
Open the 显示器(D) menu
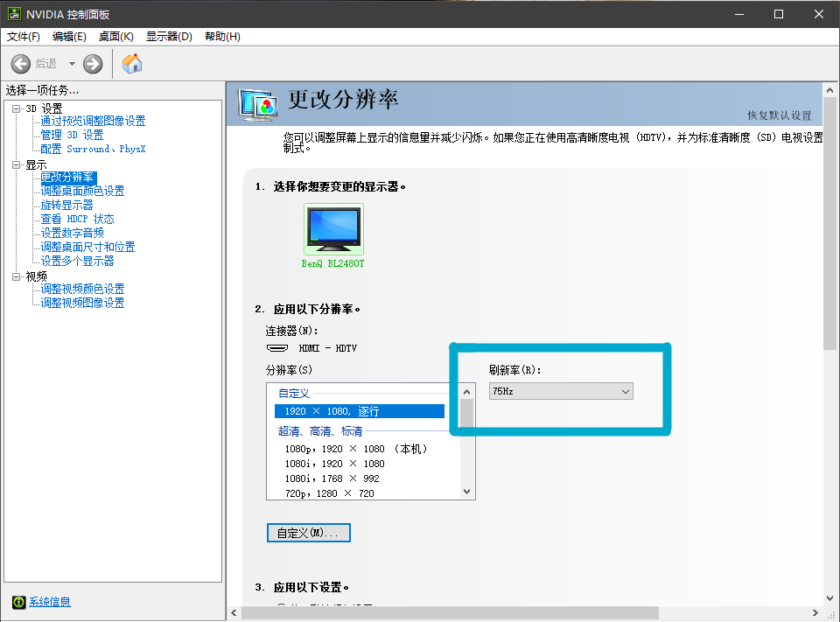tap(168, 36)
